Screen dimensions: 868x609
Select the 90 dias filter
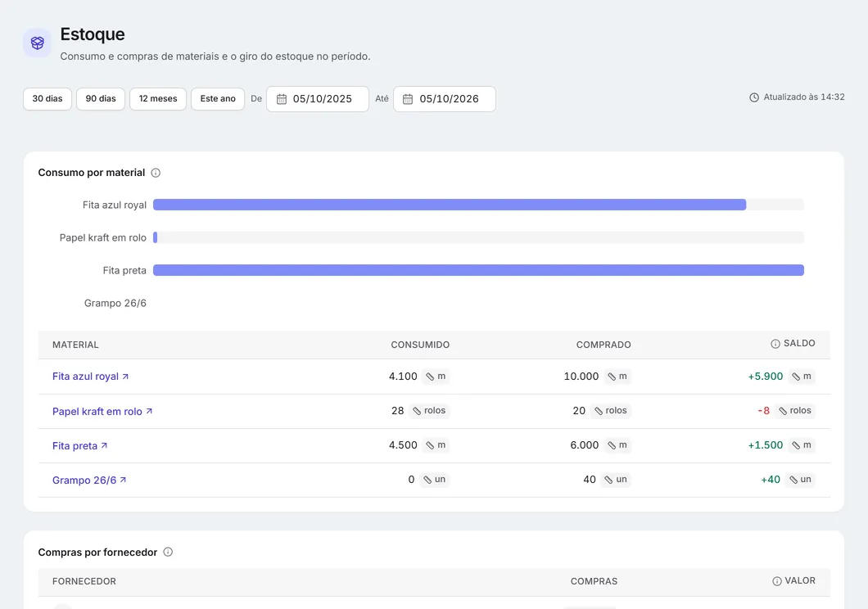click(101, 99)
